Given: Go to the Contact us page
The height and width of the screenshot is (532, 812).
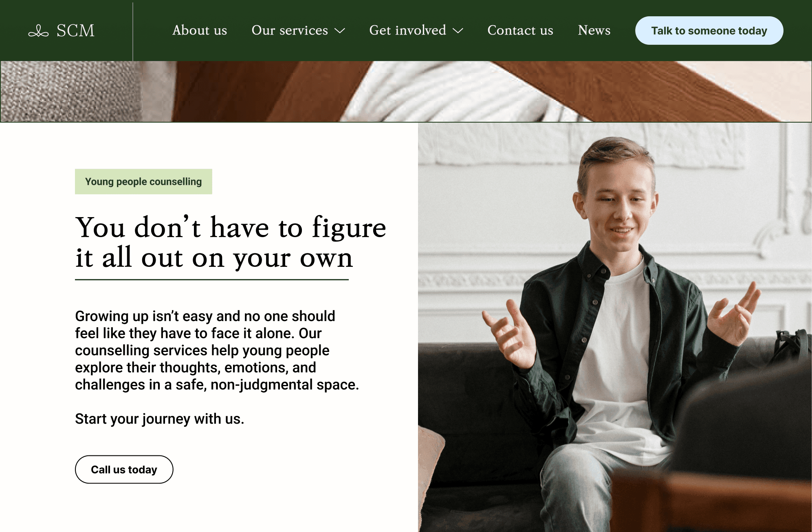Looking at the screenshot, I should [x=520, y=30].
